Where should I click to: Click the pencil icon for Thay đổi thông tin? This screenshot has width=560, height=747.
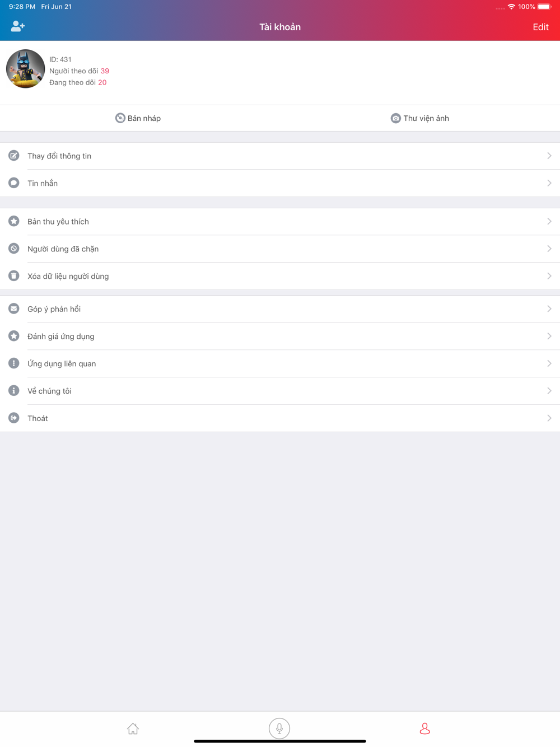14,156
